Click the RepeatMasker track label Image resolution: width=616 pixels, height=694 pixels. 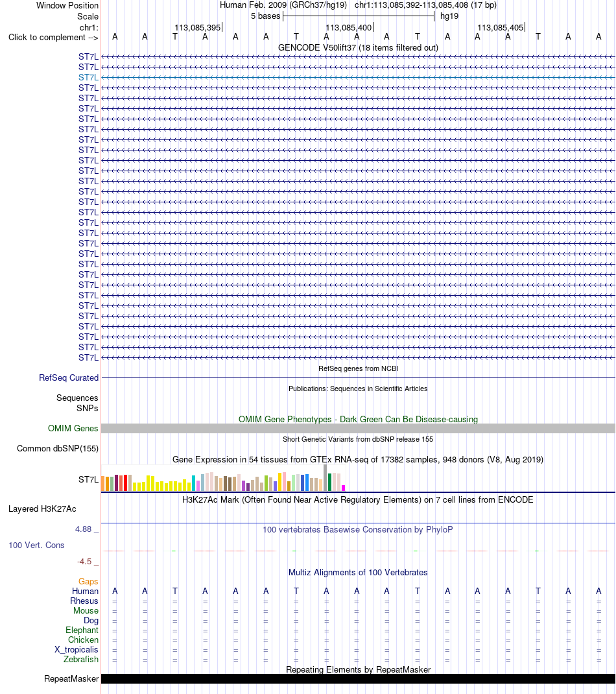pyautogui.click(x=71, y=679)
